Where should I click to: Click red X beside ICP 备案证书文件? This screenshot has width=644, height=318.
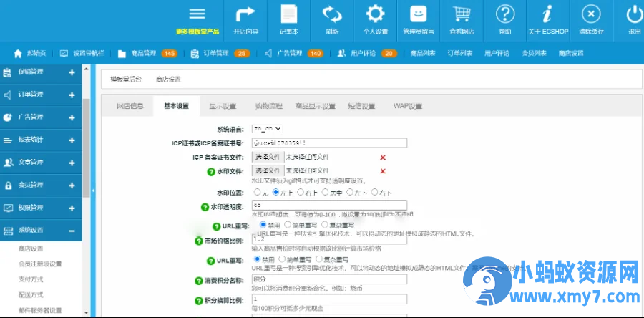[x=383, y=158]
